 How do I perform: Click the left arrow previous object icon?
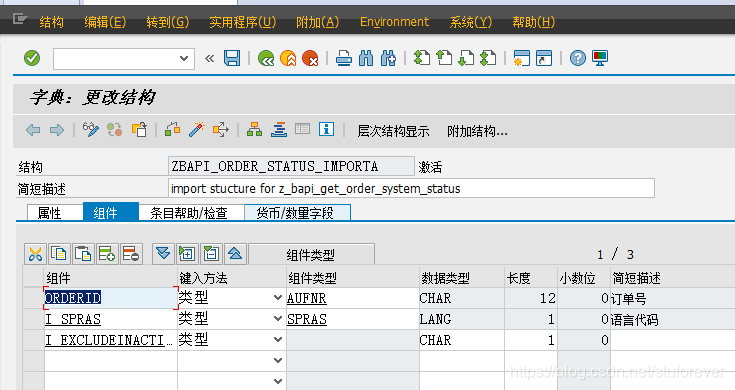pyautogui.click(x=33, y=130)
